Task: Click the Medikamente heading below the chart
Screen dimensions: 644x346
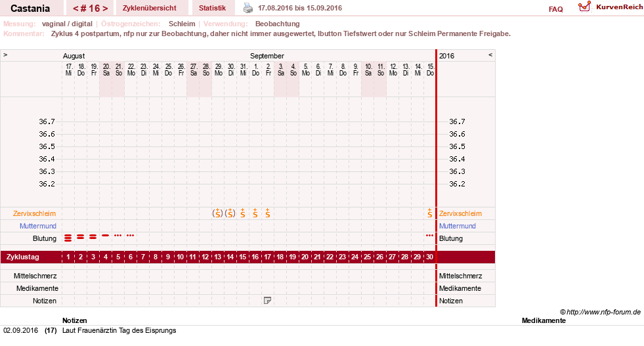Action: [544, 320]
